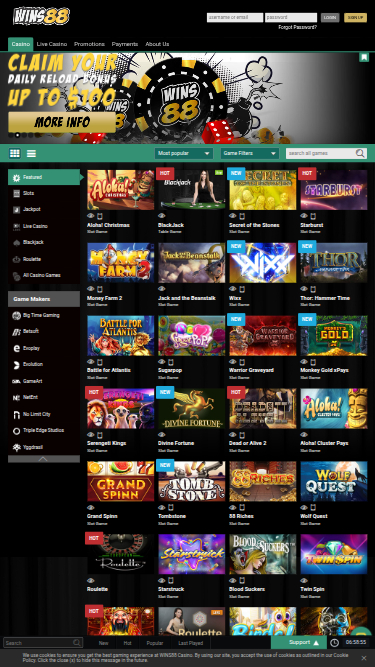Open Blackjack category in sidebar
The width and height of the screenshot is (375, 667).
coord(44,242)
